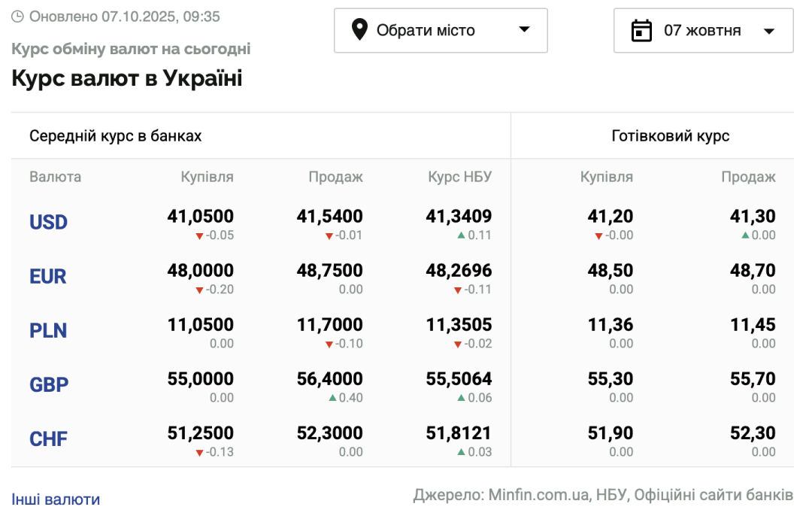The width and height of the screenshot is (812, 516).
Task: Click the 'Інші валюти' link
Action: tap(56, 499)
